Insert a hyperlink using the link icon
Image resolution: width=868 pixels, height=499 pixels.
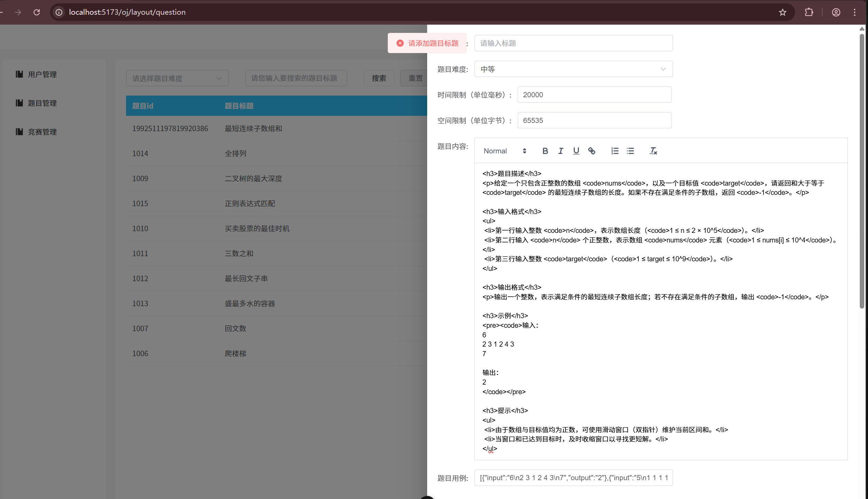(x=592, y=151)
